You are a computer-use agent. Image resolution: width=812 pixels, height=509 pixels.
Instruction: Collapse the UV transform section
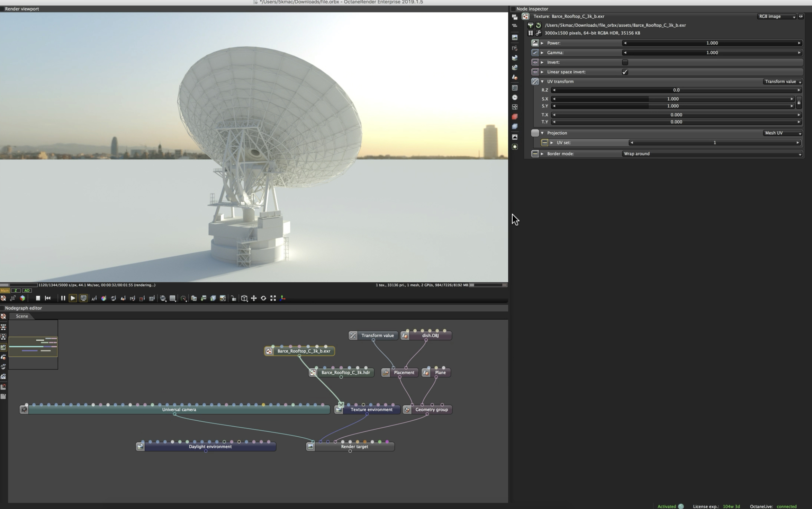[x=542, y=82]
